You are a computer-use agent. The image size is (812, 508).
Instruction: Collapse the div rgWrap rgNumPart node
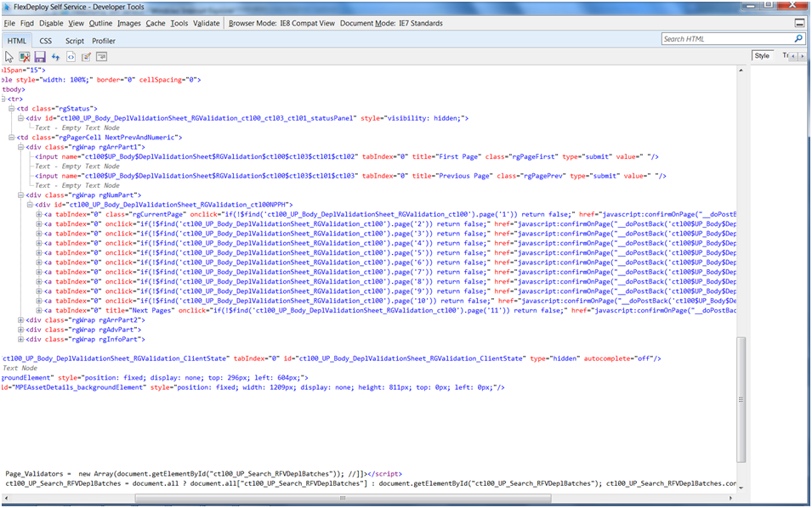coord(20,195)
